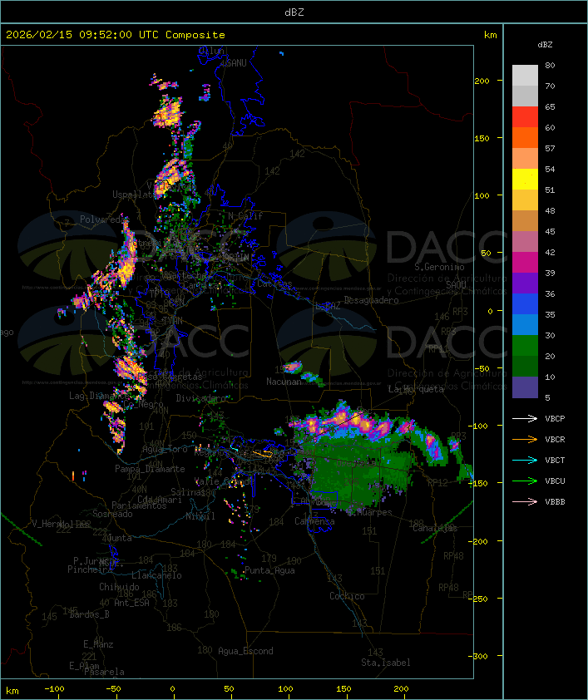
Task: Click the Agua_Escond map label
Action: click(x=245, y=651)
